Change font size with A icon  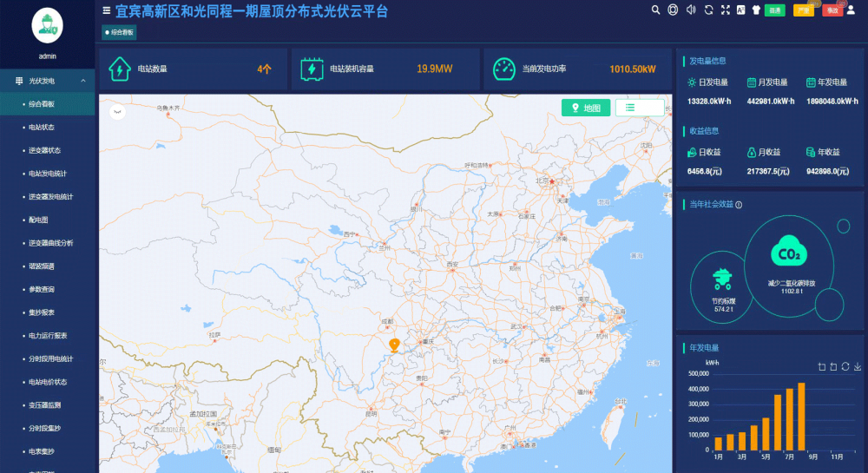click(x=740, y=10)
